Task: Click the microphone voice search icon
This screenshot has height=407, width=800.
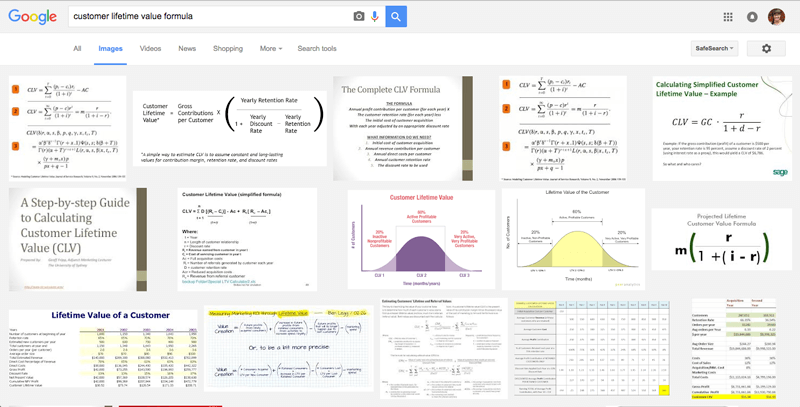Action: click(375, 17)
